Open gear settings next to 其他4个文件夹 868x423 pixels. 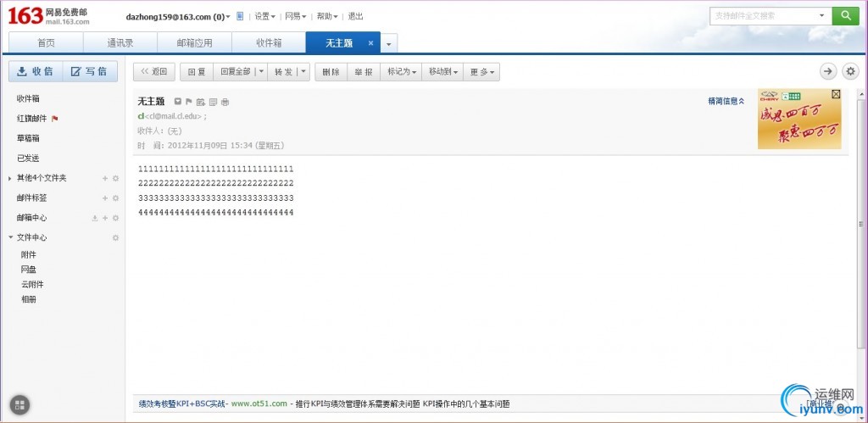(115, 178)
